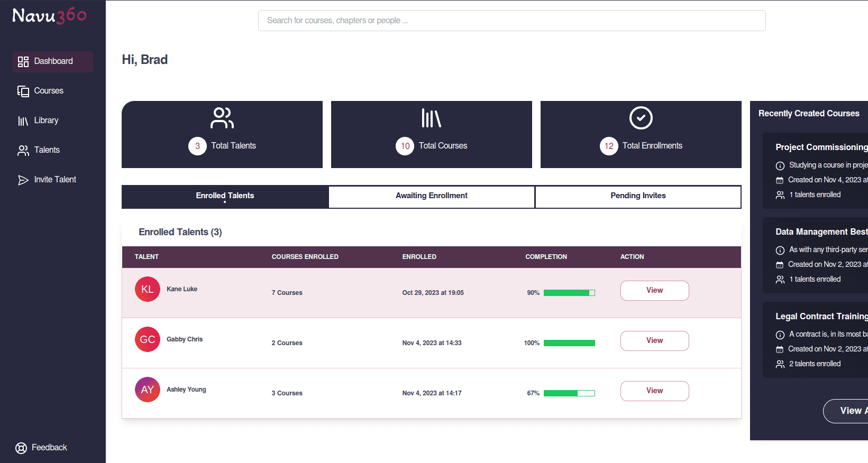Click Gabby Chris's GC avatar
The height and width of the screenshot is (463, 868).
pos(147,339)
